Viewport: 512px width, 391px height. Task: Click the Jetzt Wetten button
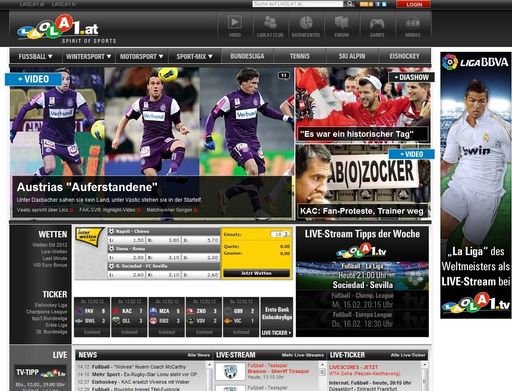click(x=256, y=273)
